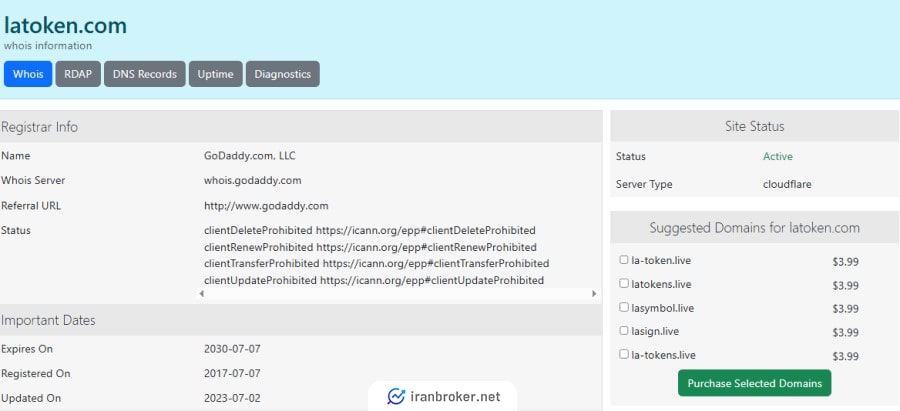Open the DNS Records tab
The width and height of the screenshot is (900, 411).
tap(145, 74)
